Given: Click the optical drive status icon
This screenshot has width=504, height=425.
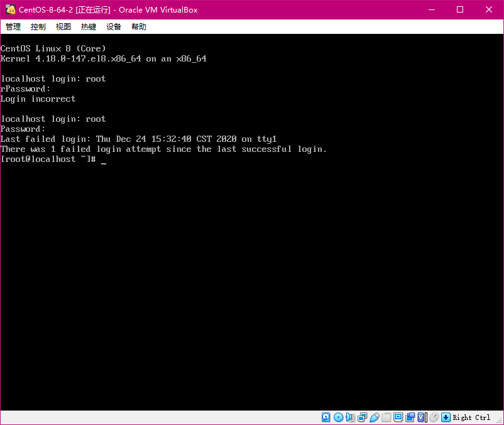Looking at the screenshot, I should 338,417.
